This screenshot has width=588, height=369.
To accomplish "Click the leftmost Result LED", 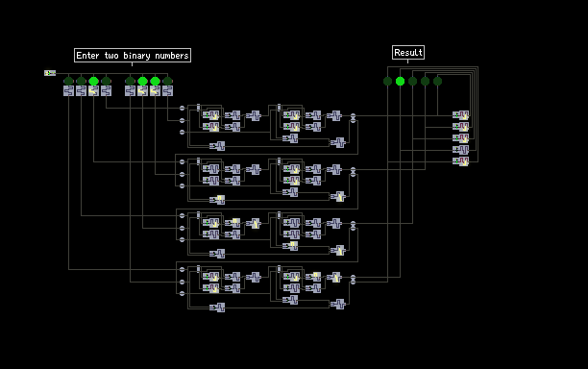I will 388,81.
